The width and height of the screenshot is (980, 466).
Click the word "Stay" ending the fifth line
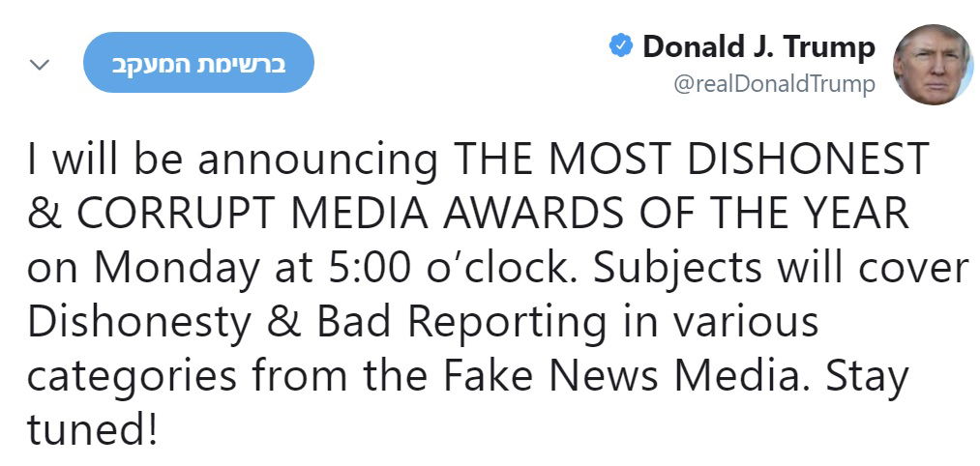click(x=868, y=375)
